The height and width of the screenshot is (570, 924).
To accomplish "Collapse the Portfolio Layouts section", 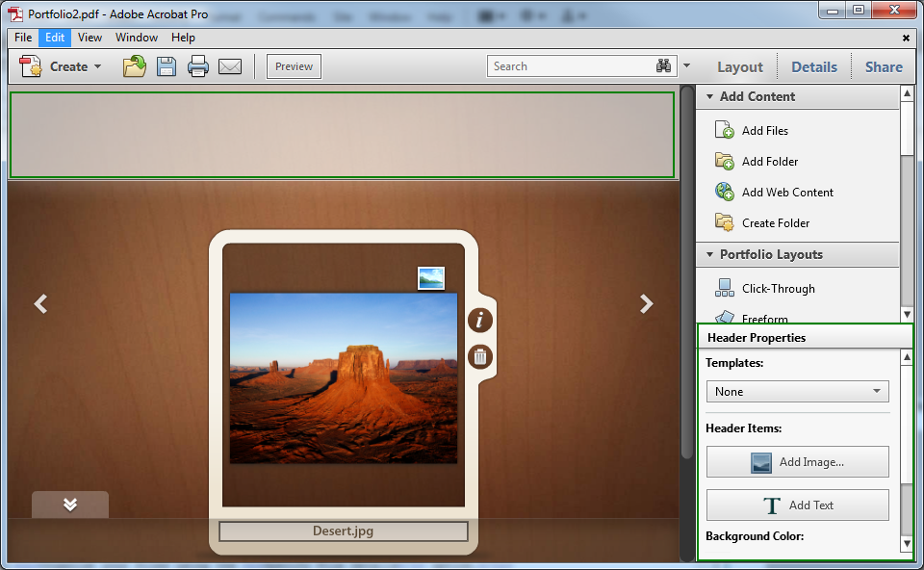I will [x=710, y=255].
